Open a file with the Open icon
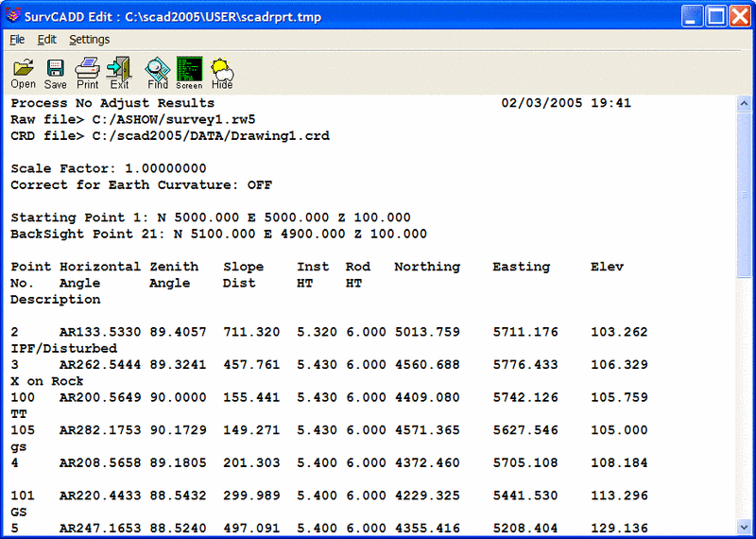 [x=23, y=74]
